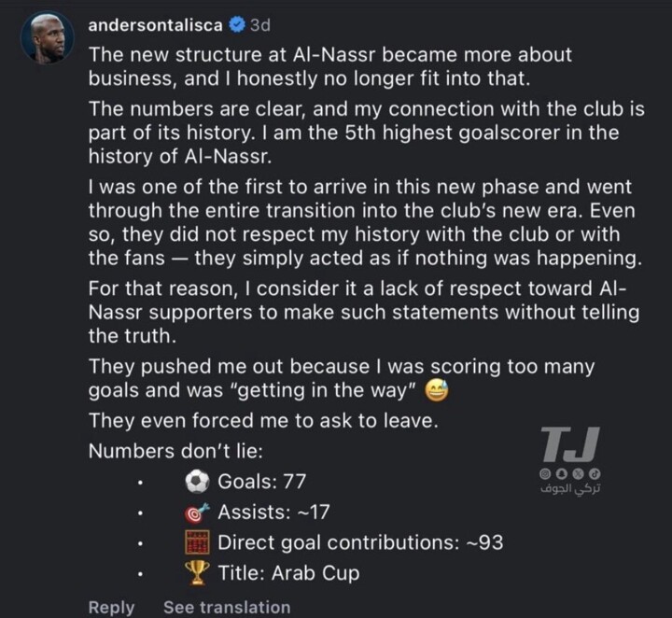Open the andersontalisca username link

coord(154,26)
